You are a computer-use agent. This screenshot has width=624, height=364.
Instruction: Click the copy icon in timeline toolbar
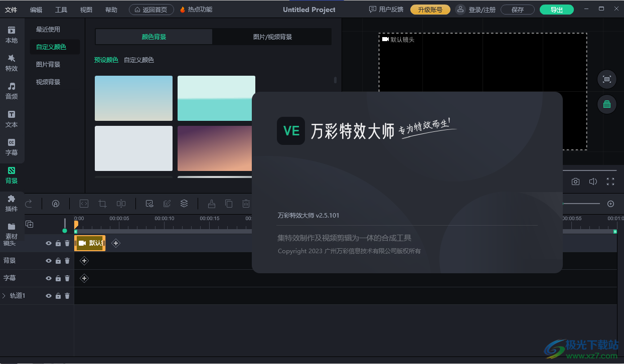tap(229, 204)
